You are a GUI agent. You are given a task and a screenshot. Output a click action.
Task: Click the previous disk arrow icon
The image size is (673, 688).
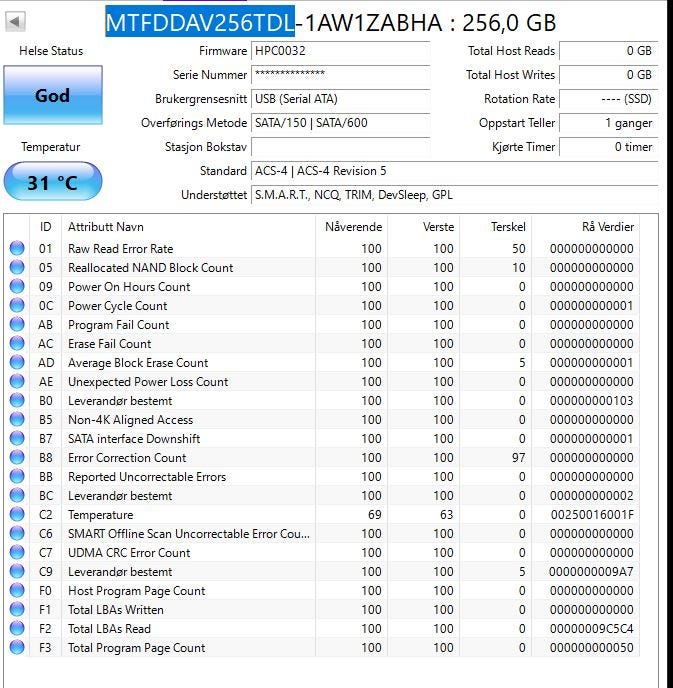point(15,22)
